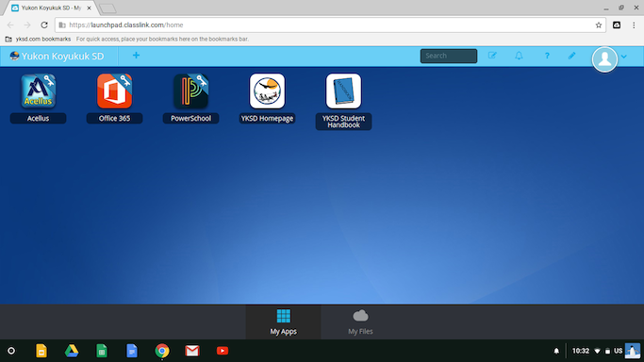Expand the profile dropdown chevron
Viewport: 644px width, 362px height.
624,57
